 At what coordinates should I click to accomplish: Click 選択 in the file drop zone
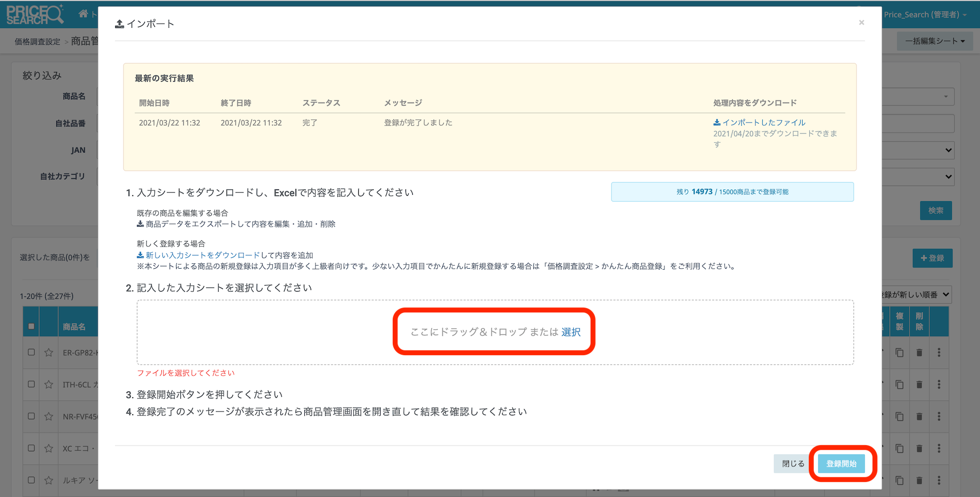pos(571,332)
